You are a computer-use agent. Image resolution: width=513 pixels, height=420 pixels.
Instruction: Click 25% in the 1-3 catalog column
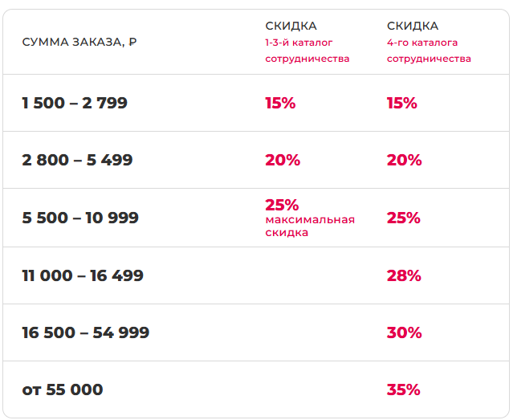[x=282, y=205]
